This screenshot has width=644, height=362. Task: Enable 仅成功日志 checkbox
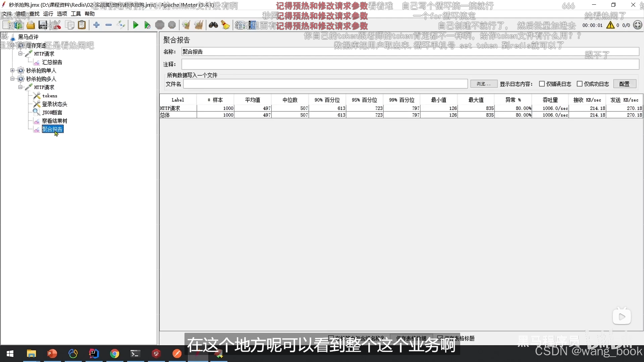pos(579,84)
